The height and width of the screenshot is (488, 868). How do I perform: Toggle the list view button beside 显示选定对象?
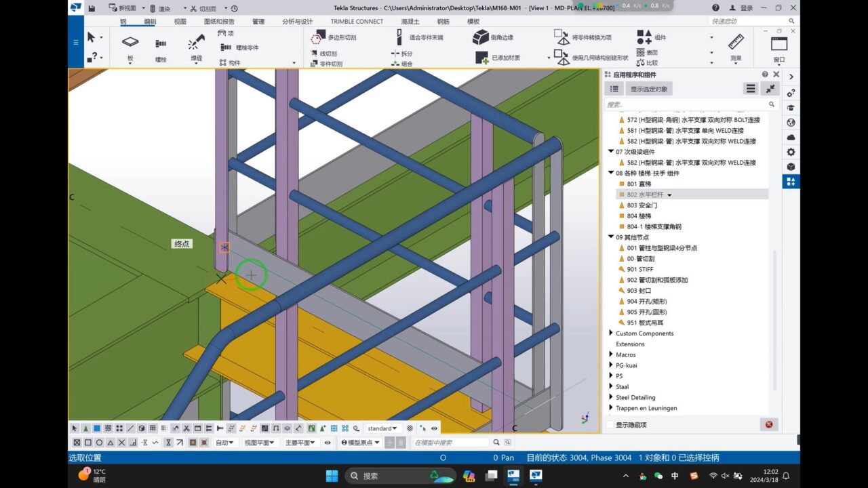tap(614, 89)
